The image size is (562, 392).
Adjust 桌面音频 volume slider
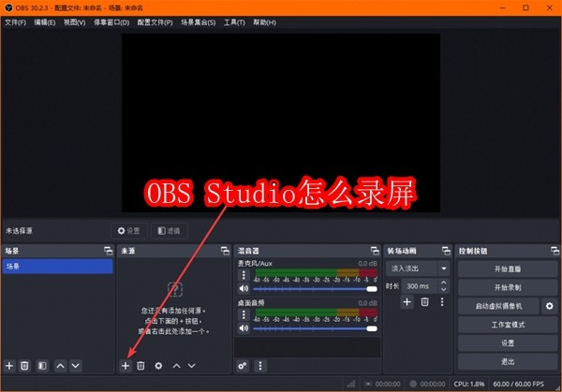click(x=315, y=328)
